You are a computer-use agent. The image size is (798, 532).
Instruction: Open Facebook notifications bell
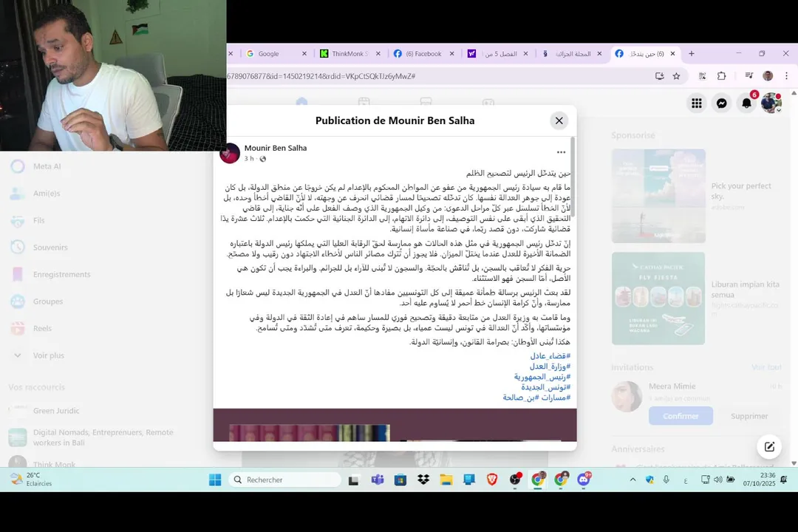[746, 103]
